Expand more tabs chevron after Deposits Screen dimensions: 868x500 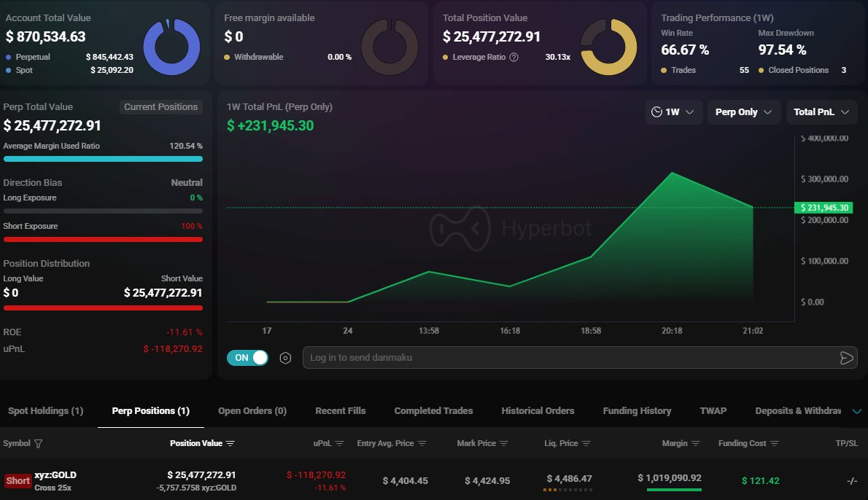[x=856, y=411]
